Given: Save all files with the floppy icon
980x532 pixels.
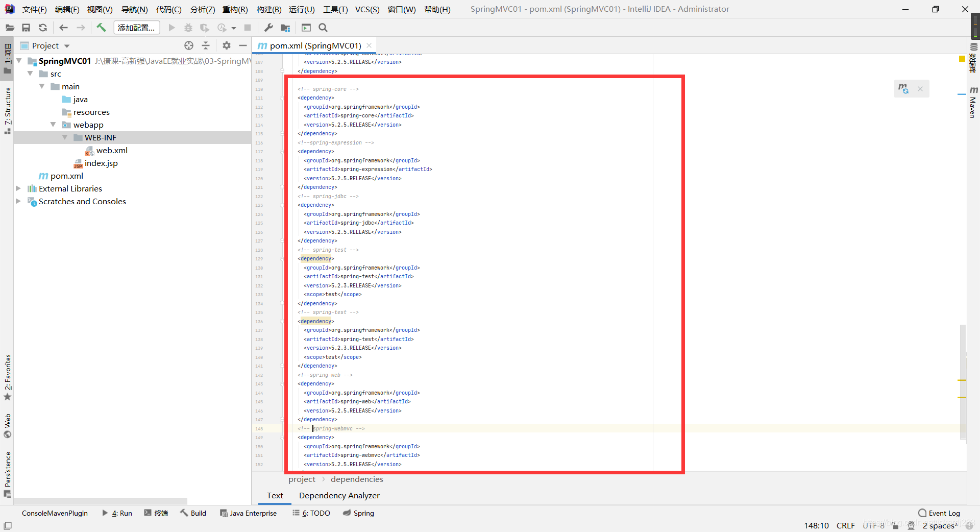Looking at the screenshot, I should tap(26, 28).
